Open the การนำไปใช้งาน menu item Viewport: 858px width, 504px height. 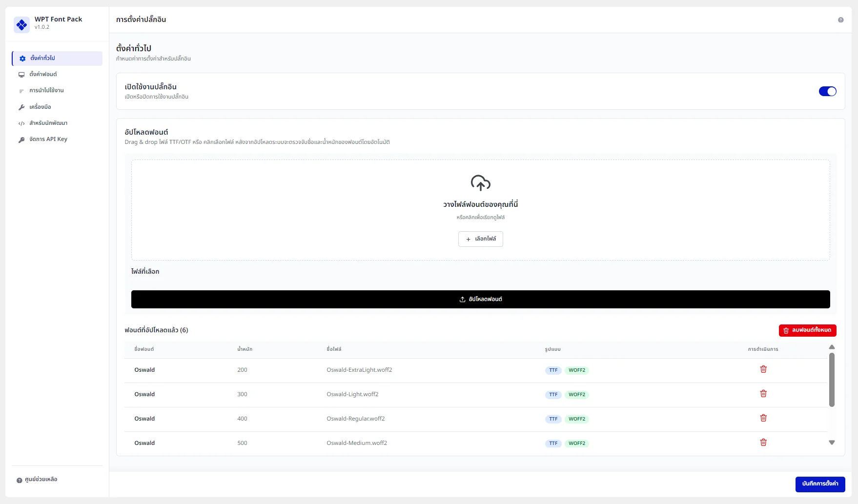(x=57, y=90)
